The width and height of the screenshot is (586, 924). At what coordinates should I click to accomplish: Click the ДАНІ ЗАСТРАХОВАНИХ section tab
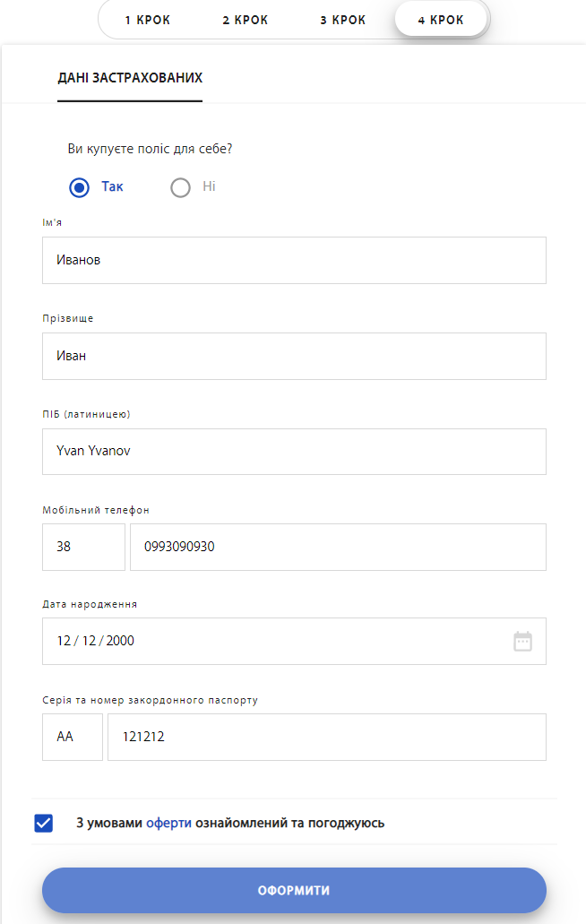click(130, 78)
